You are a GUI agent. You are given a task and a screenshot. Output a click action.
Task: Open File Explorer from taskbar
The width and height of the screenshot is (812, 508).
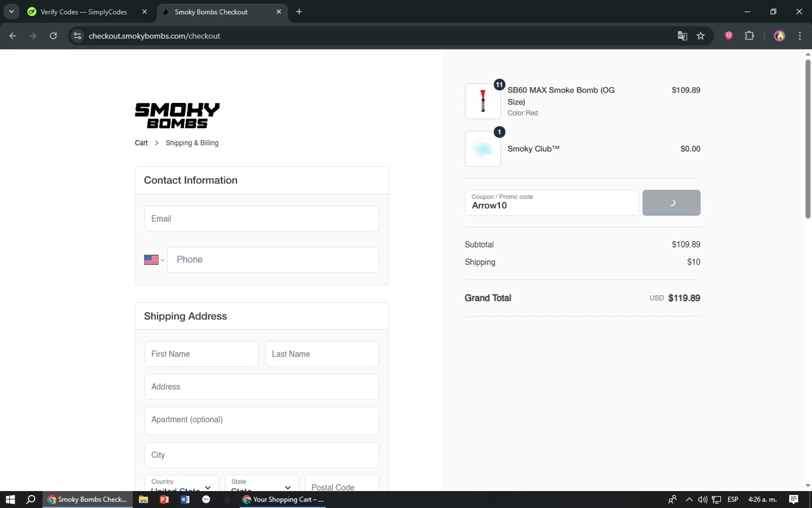[143, 499]
